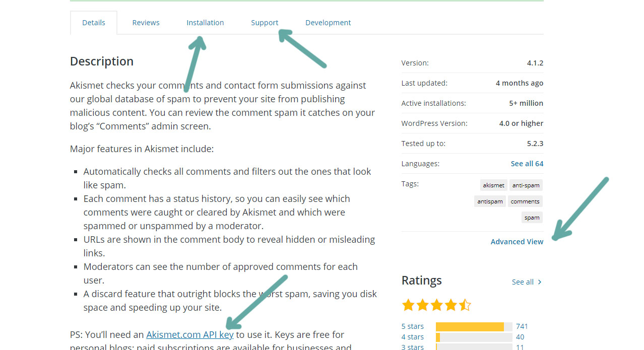Click the Akismet.com API key link
Image resolution: width=644 pixels, height=350 pixels.
tap(190, 334)
